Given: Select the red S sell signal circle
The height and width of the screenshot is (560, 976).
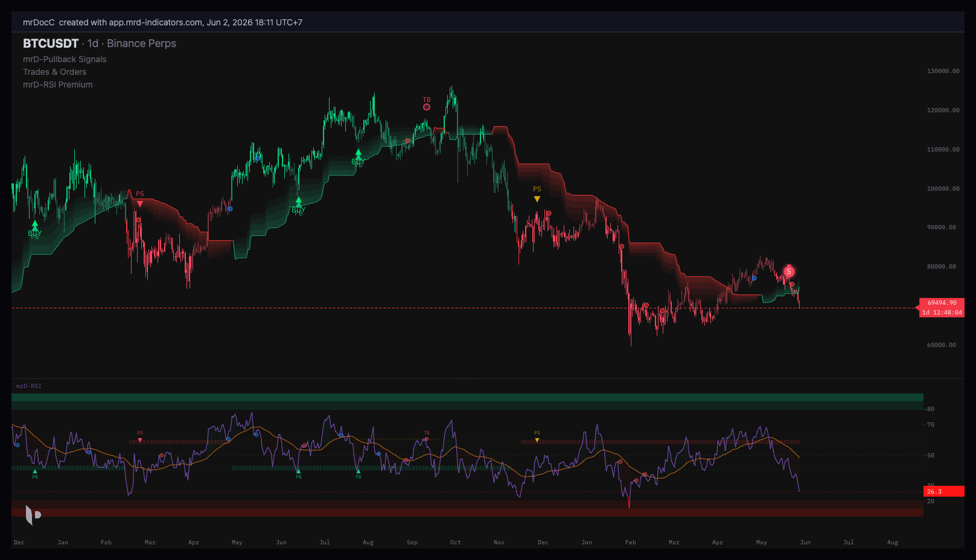Looking at the screenshot, I should (x=788, y=272).
